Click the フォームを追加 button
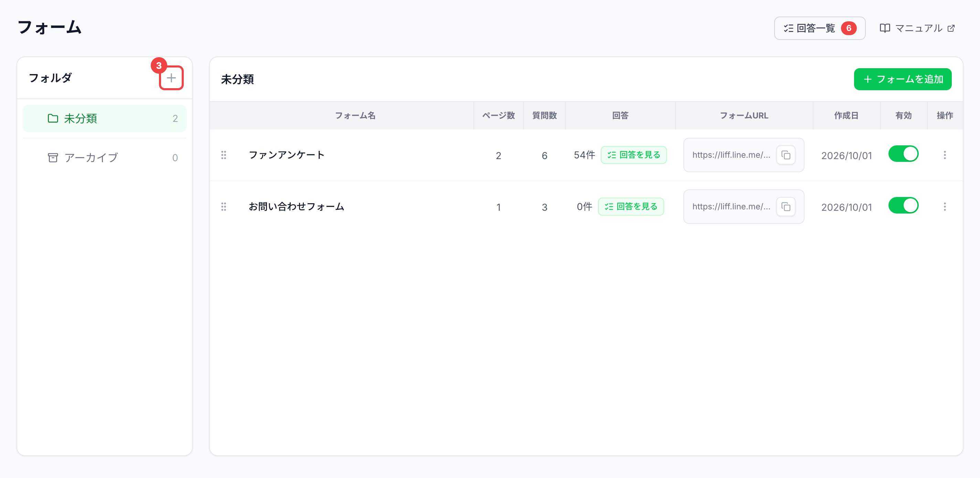Image resolution: width=980 pixels, height=478 pixels. [902, 79]
